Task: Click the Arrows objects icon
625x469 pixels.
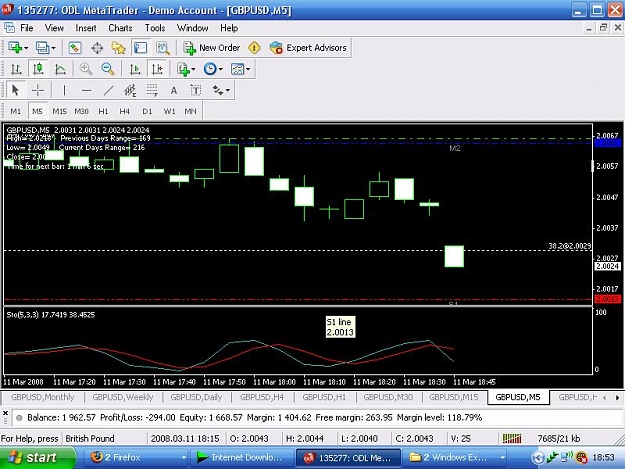Action: [x=218, y=90]
